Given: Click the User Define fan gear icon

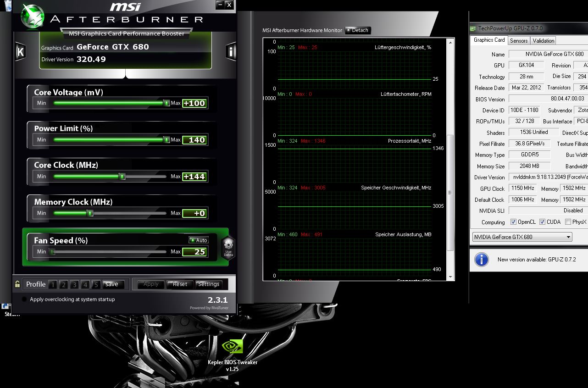Looking at the screenshot, I should click(x=228, y=247).
